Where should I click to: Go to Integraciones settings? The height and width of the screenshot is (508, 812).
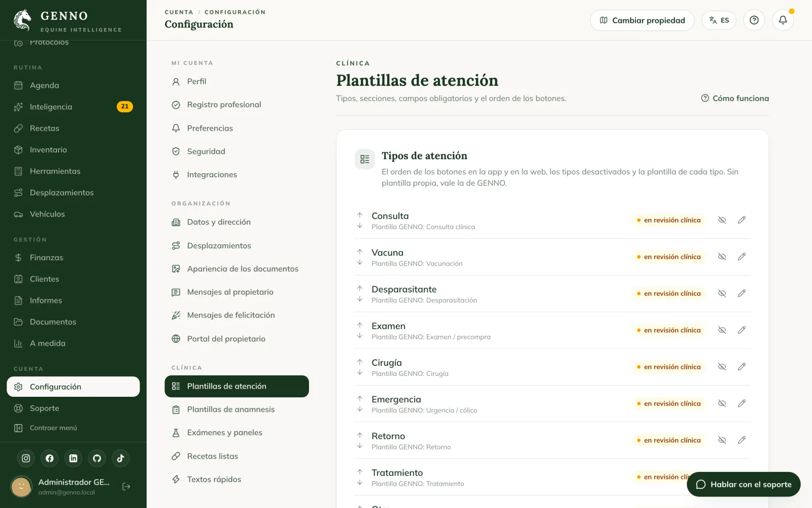(236, 175)
